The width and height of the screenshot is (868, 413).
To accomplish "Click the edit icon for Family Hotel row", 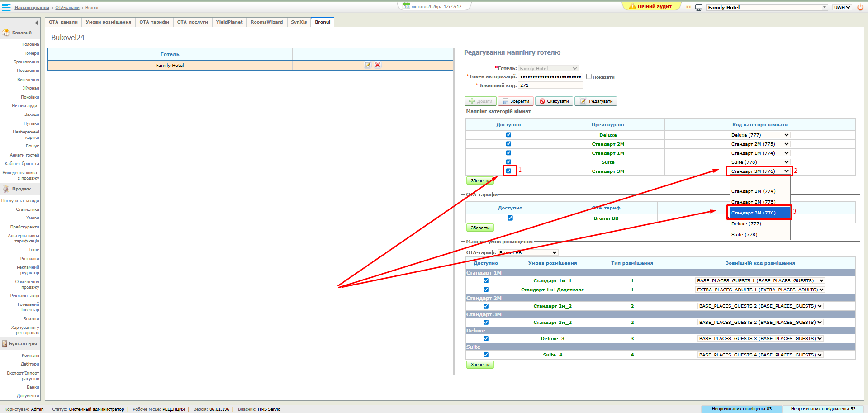I will (x=368, y=65).
